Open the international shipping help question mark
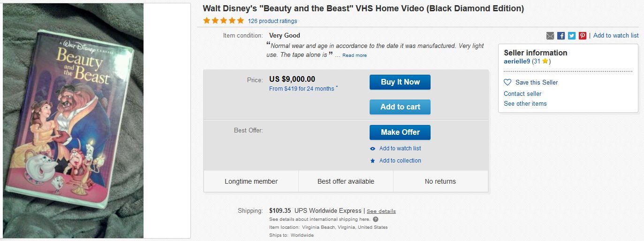This screenshot has width=644, height=241. pos(376,219)
